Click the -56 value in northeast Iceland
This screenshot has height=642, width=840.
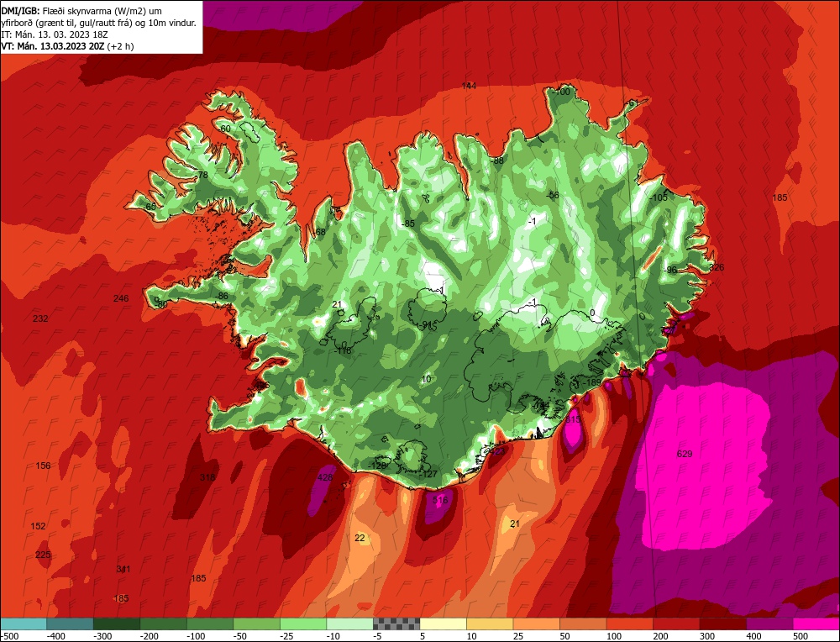click(553, 195)
